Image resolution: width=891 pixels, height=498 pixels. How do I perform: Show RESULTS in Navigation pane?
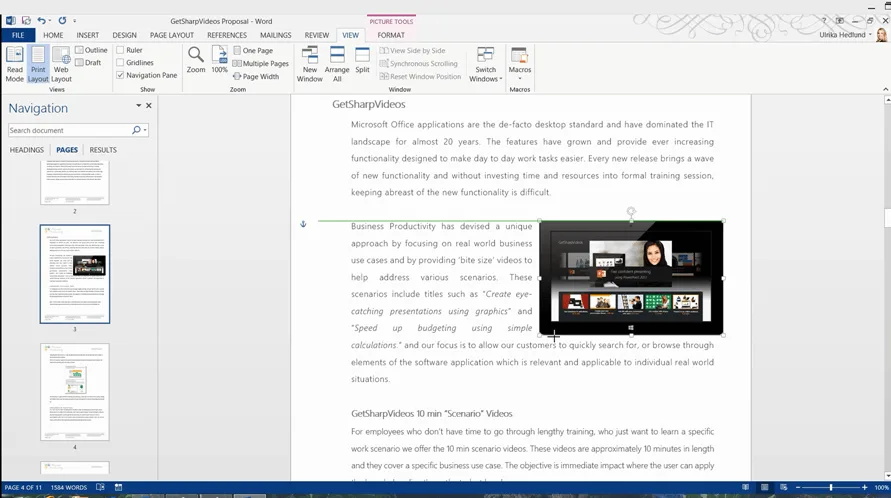(103, 150)
